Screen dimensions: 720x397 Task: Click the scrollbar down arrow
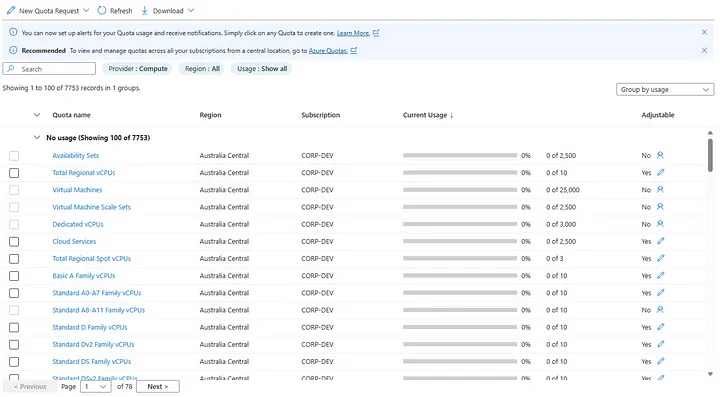click(710, 374)
